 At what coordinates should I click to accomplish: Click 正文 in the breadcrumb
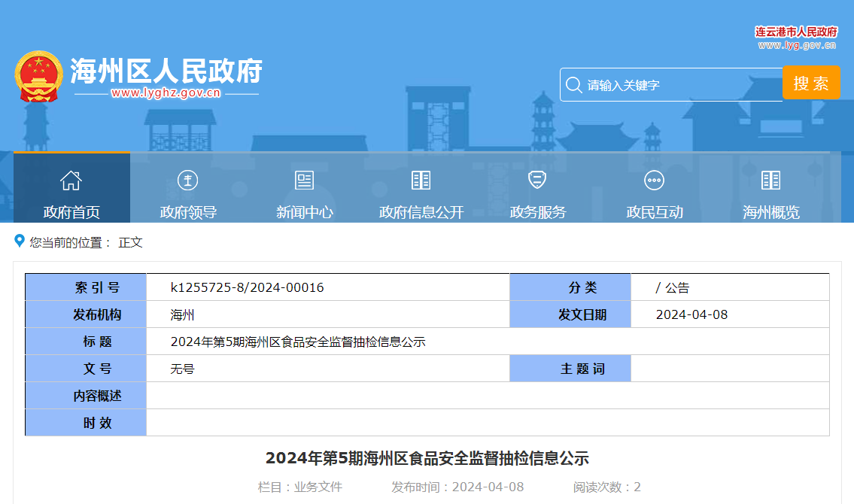click(x=130, y=243)
